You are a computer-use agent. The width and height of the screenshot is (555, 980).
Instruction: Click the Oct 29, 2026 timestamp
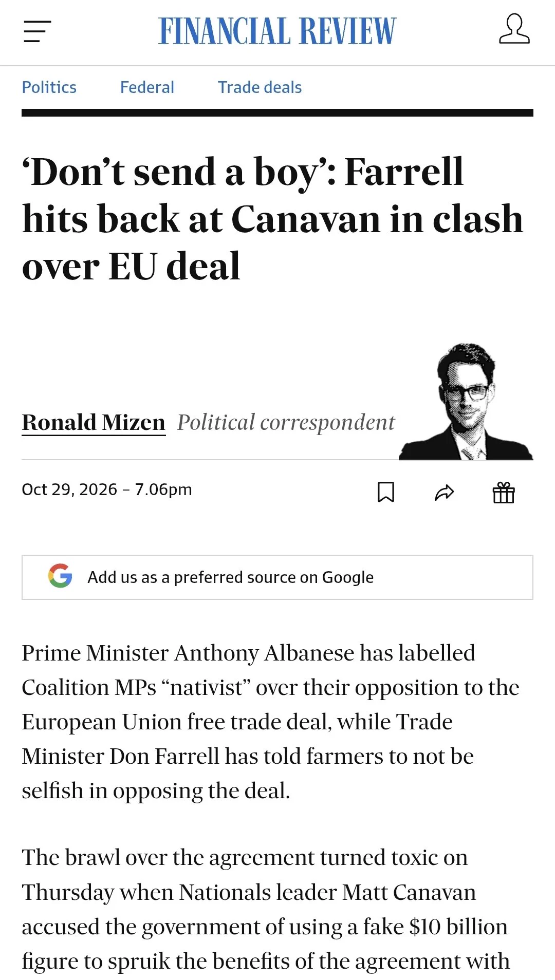(107, 489)
